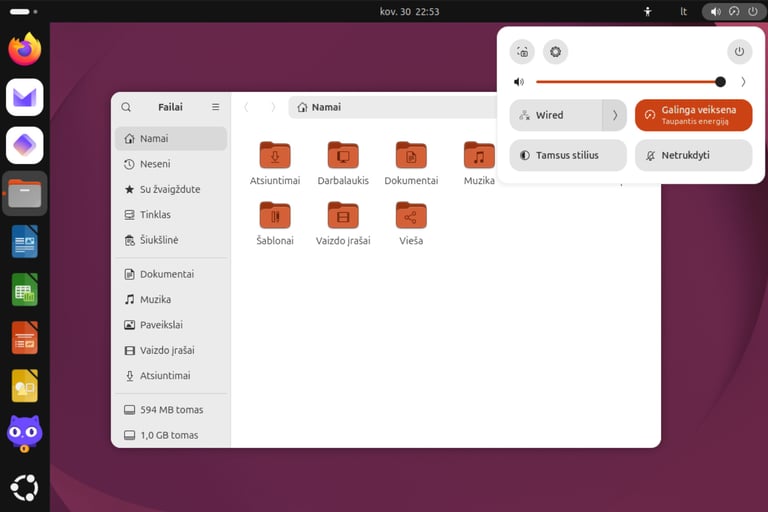
Task: Open LibreOffice Draw from the dock
Action: (x=24, y=386)
